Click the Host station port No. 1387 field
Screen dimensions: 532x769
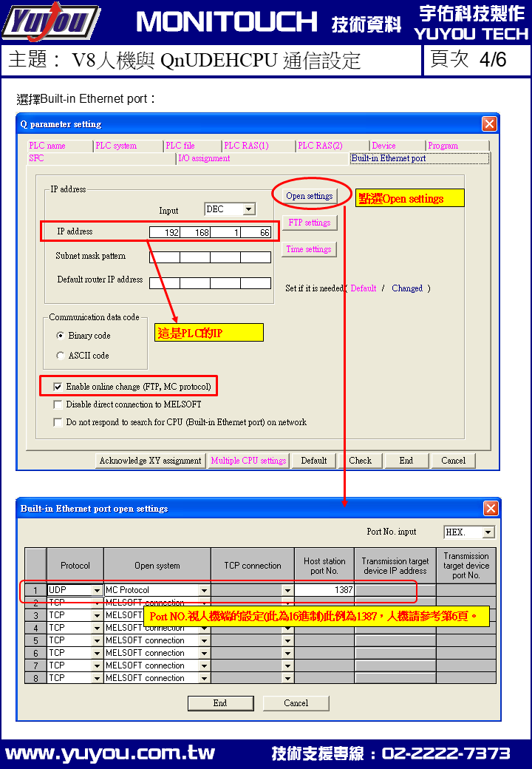coord(324,590)
